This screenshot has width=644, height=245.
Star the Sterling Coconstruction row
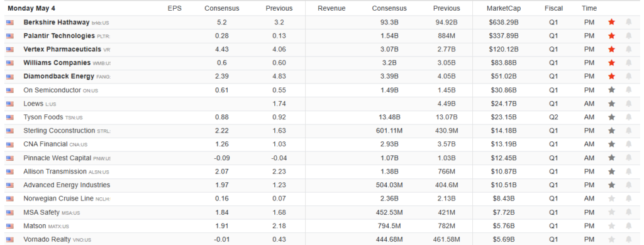[x=611, y=131]
